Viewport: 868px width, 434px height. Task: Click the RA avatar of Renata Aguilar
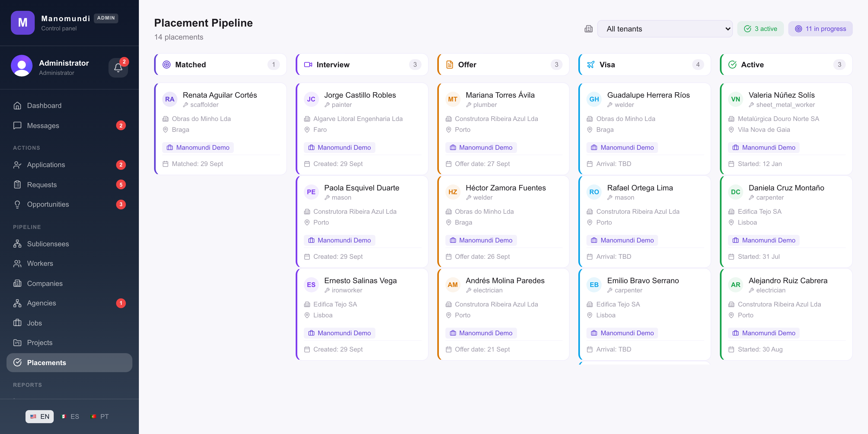[170, 99]
